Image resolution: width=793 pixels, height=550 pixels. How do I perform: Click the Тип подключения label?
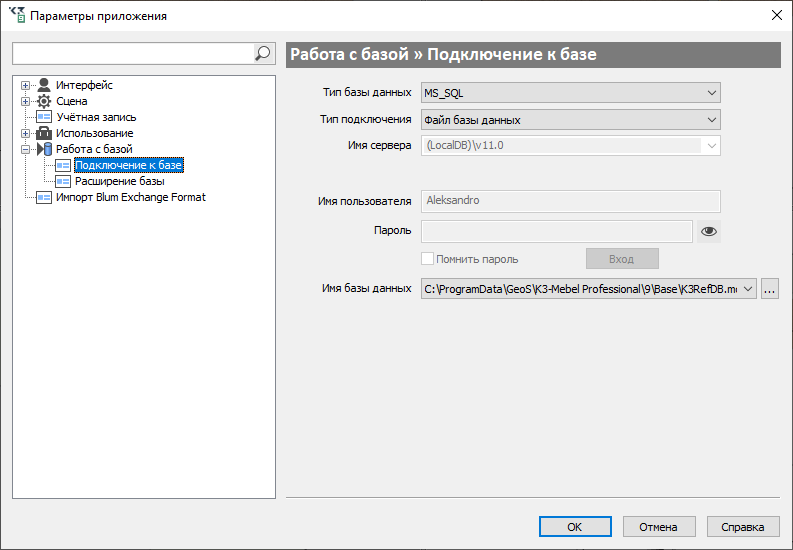[x=365, y=119]
